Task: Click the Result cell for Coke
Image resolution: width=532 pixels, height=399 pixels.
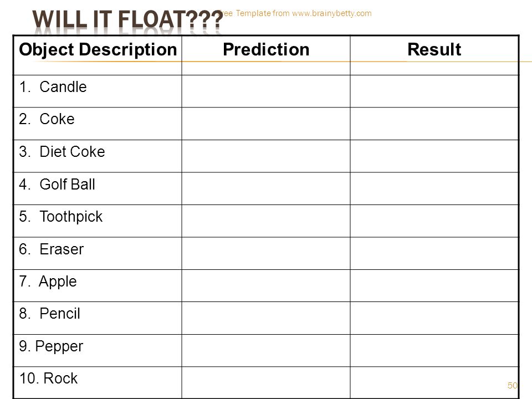Action: click(x=434, y=124)
